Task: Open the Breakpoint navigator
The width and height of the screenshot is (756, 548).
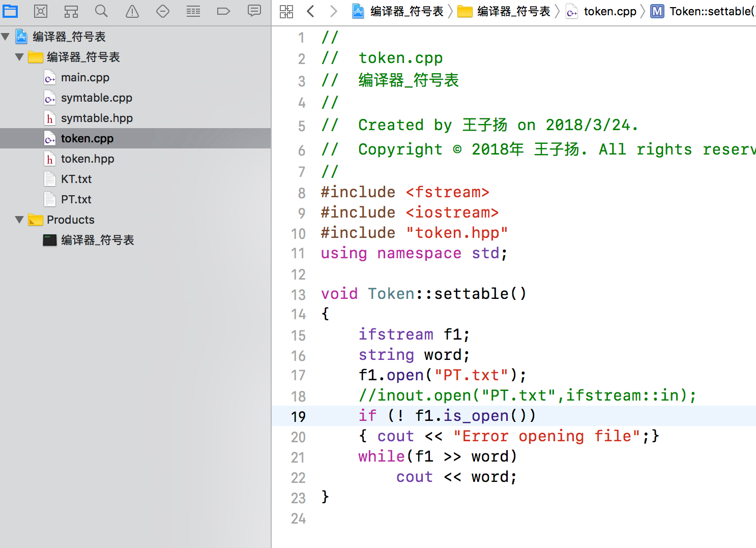Action: 224,11
